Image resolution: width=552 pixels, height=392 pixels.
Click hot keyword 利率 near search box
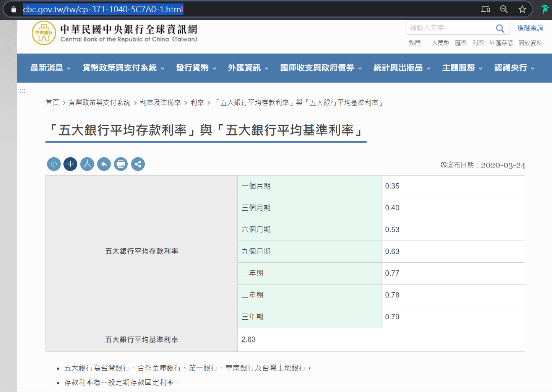point(478,43)
